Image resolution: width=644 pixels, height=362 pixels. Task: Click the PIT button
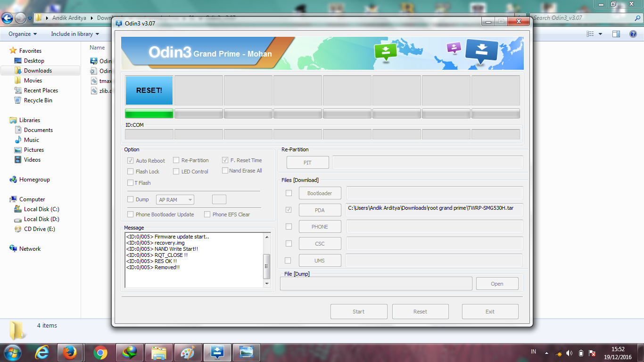pyautogui.click(x=307, y=163)
